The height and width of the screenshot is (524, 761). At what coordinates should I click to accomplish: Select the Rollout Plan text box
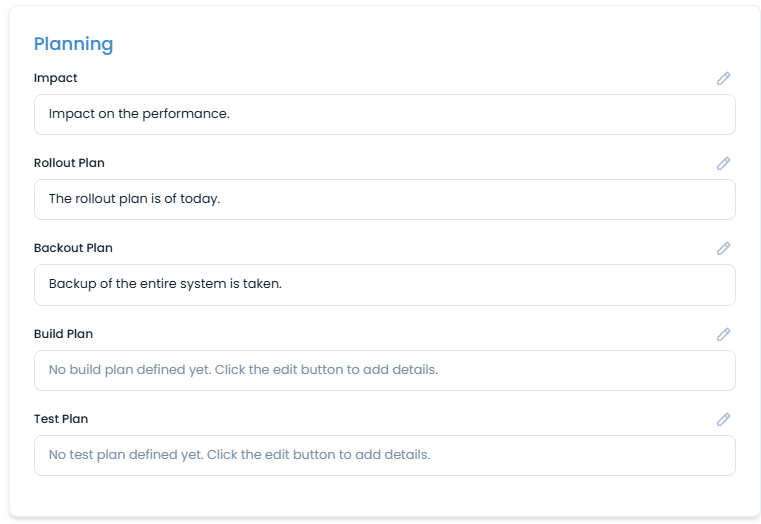pos(384,199)
